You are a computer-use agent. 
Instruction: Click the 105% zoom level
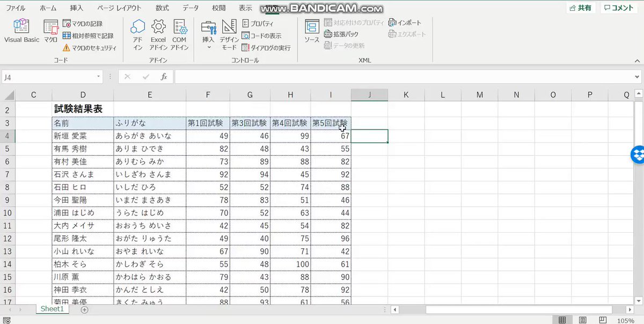click(625, 321)
